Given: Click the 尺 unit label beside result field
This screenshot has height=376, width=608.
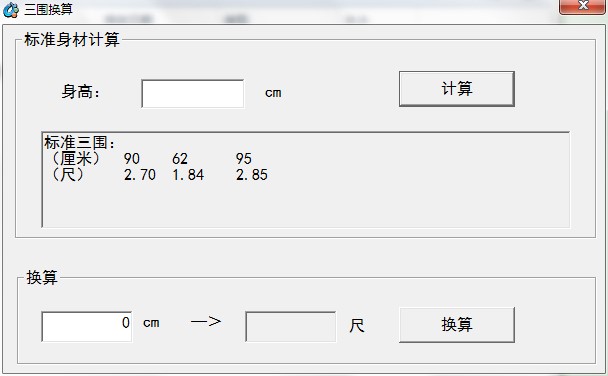Looking at the screenshot, I should (357, 326).
